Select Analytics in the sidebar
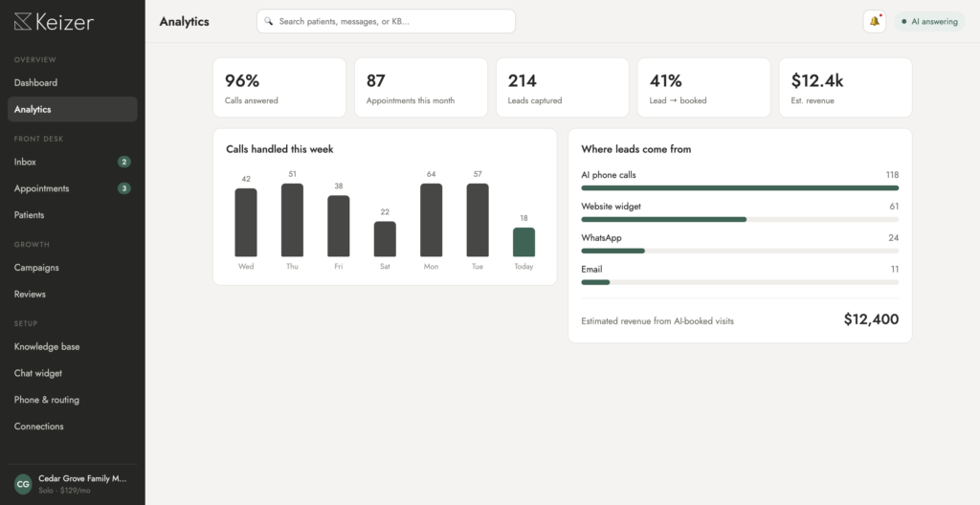 (x=73, y=109)
